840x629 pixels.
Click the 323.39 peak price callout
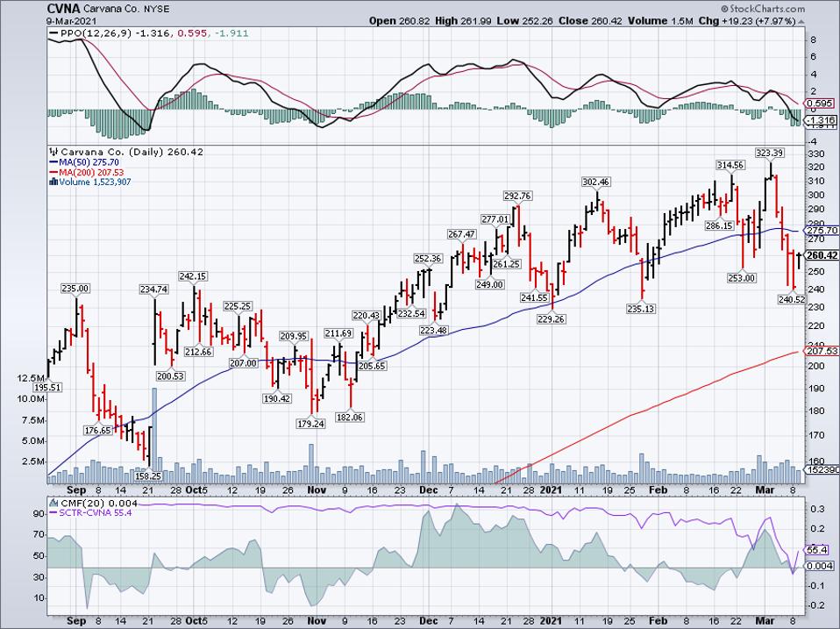click(769, 154)
